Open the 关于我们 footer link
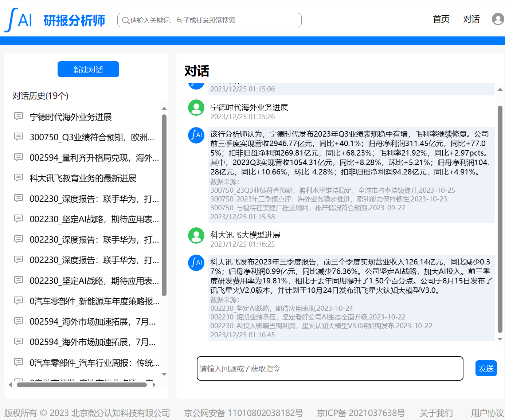 (x=436, y=413)
